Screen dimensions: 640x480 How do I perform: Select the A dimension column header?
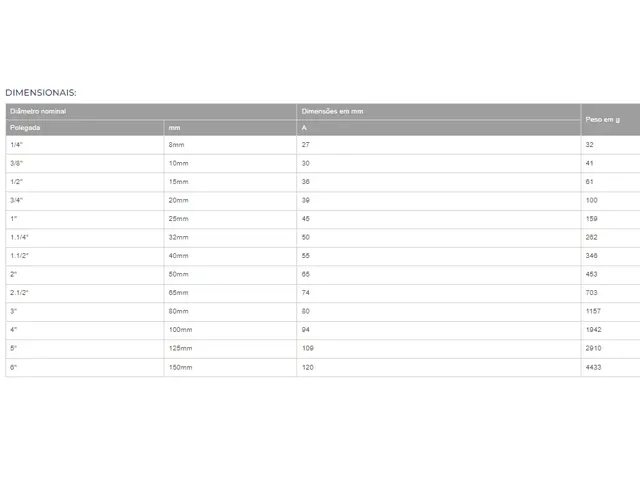click(439, 128)
